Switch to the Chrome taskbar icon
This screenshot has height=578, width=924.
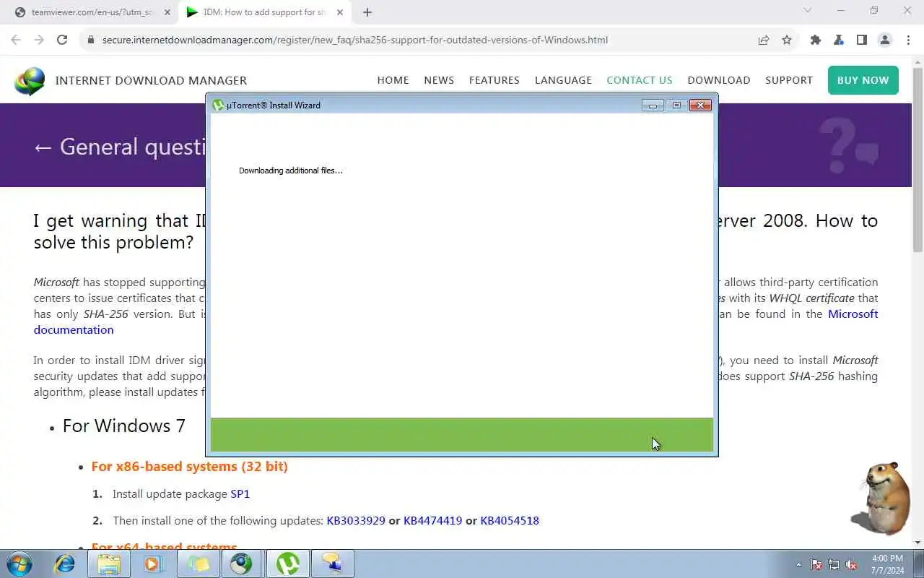point(242,564)
